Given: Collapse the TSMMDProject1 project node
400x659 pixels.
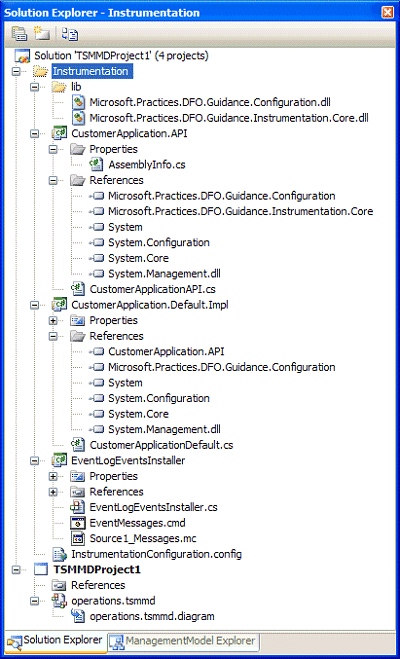Looking at the screenshot, I should 16,570.
